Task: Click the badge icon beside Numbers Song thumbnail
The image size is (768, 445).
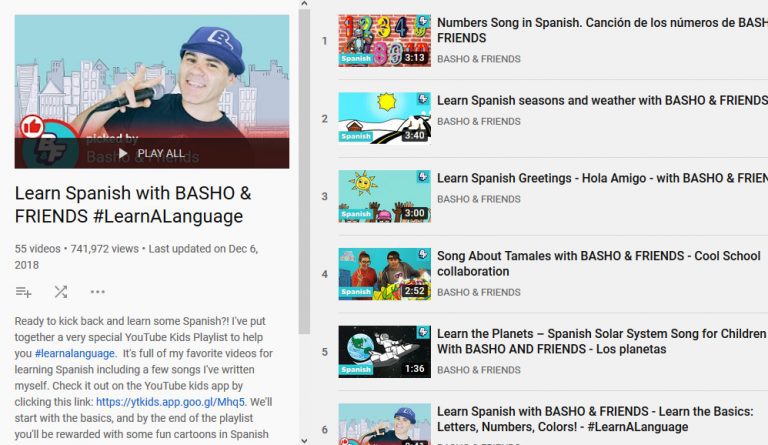Action: click(x=424, y=22)
